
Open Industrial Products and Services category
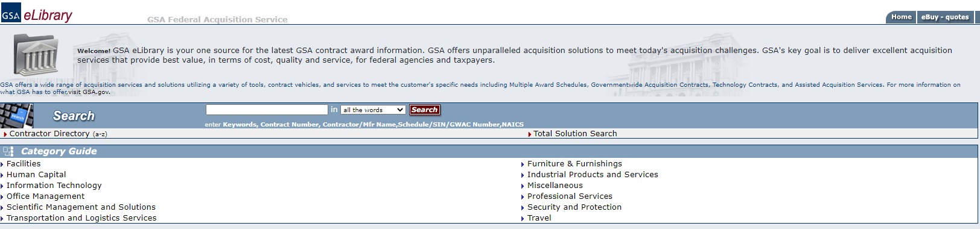pos(593,175)
